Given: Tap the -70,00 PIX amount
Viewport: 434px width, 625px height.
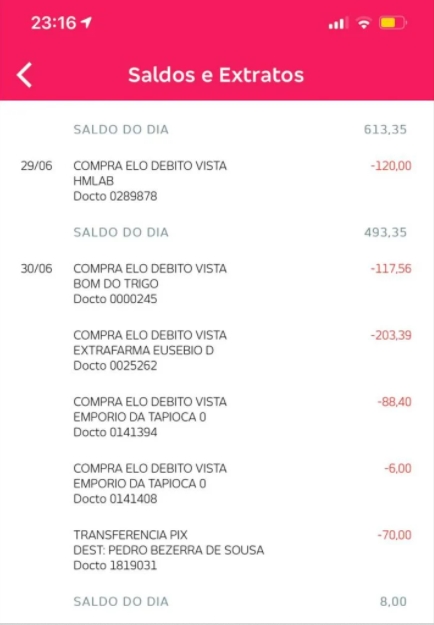Looking at the screenshot, I should point(394,535).
